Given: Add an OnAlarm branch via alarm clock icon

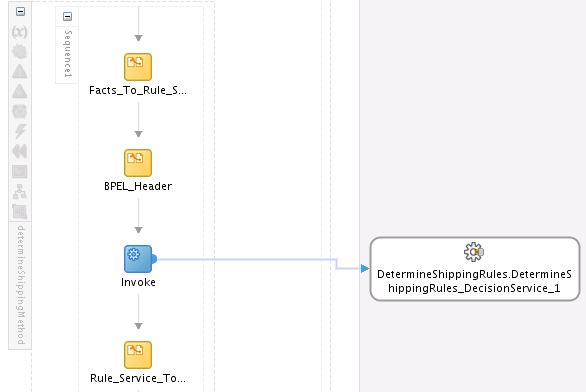Looking at the screenshot, I should point(19,111).
